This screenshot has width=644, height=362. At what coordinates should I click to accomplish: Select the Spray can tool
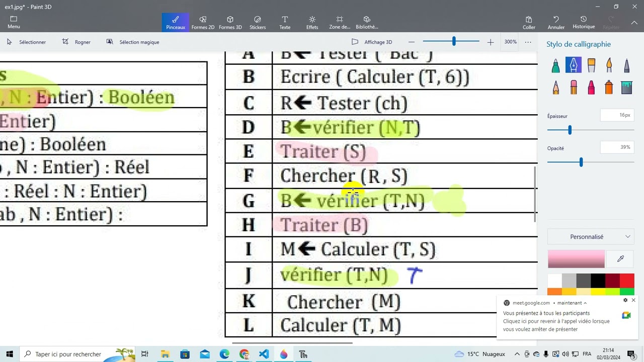click(609, 87)
